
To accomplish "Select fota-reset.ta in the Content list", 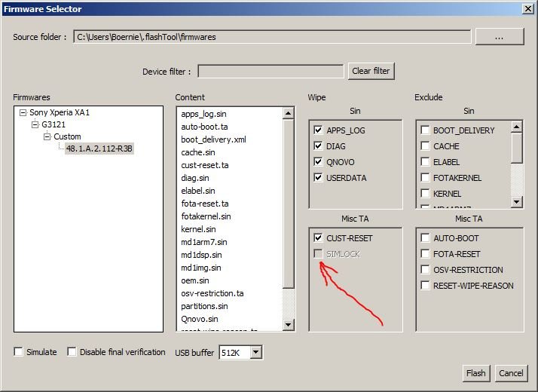I will tap(205, 204).
